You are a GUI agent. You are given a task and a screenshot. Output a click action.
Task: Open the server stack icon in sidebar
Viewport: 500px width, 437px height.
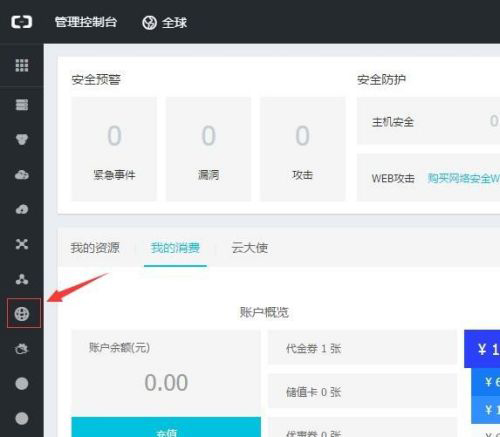[22, 104]
